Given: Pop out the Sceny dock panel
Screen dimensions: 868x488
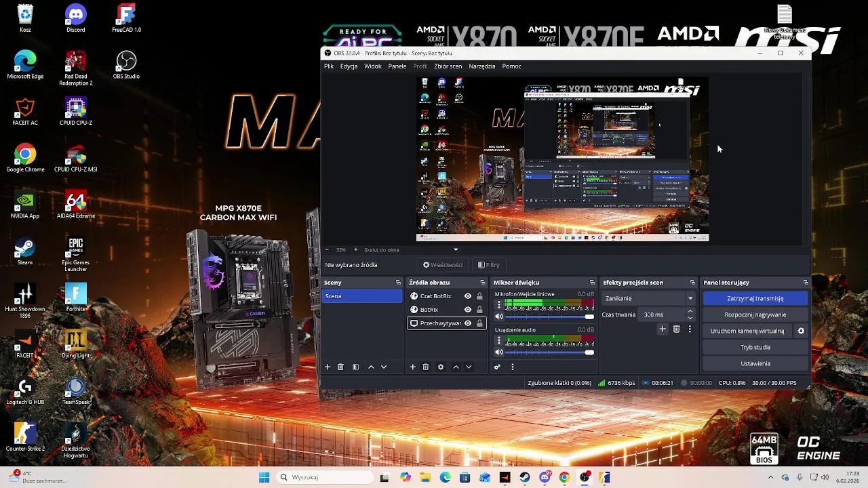Looking at the screenshot, I should tap(398, 283).
